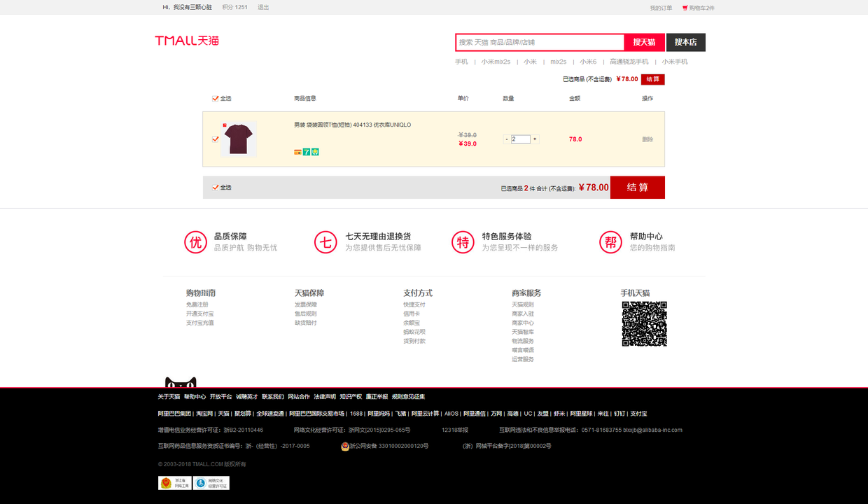Click the Tmall cat mascot above footer
Image resolution: width=868 pixels, height=504 pixels.
click(x=181, y=382)
